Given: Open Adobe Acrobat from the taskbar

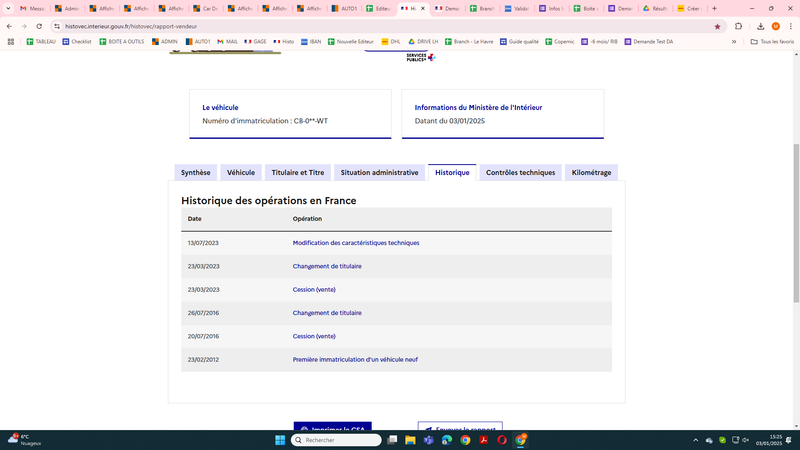Looking at the screenshot, I should tap(484, 440).
